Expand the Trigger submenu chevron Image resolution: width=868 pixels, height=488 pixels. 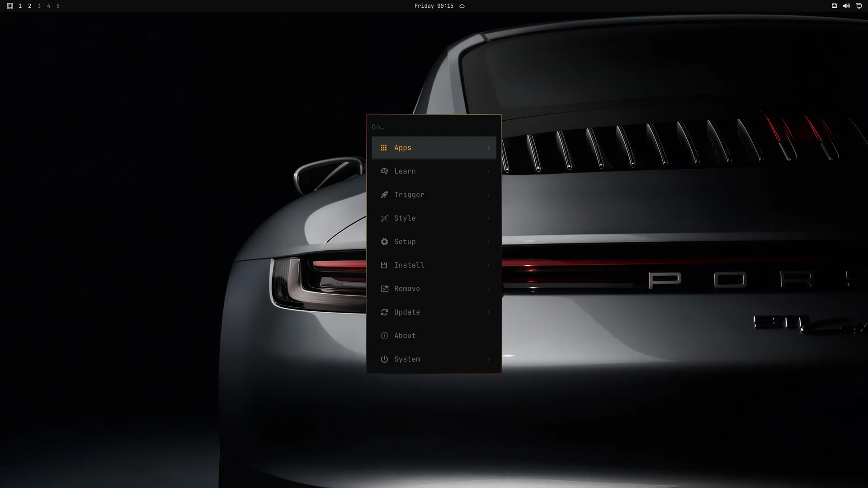click(488, 195)
